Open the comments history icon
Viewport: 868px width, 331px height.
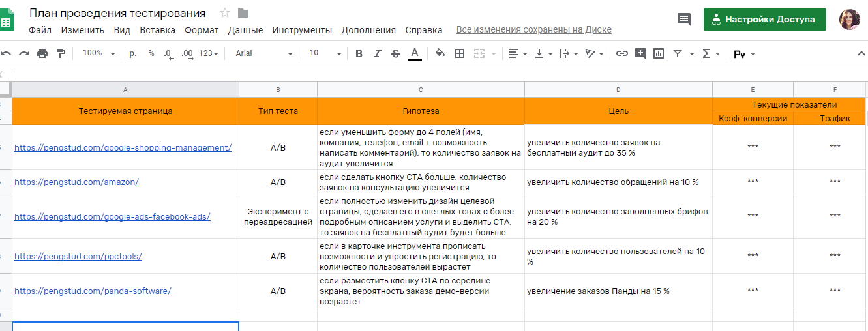click(684, 19)
